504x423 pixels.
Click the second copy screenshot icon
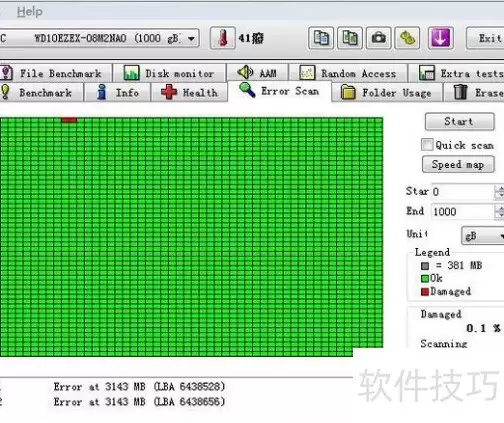[350, 38]
